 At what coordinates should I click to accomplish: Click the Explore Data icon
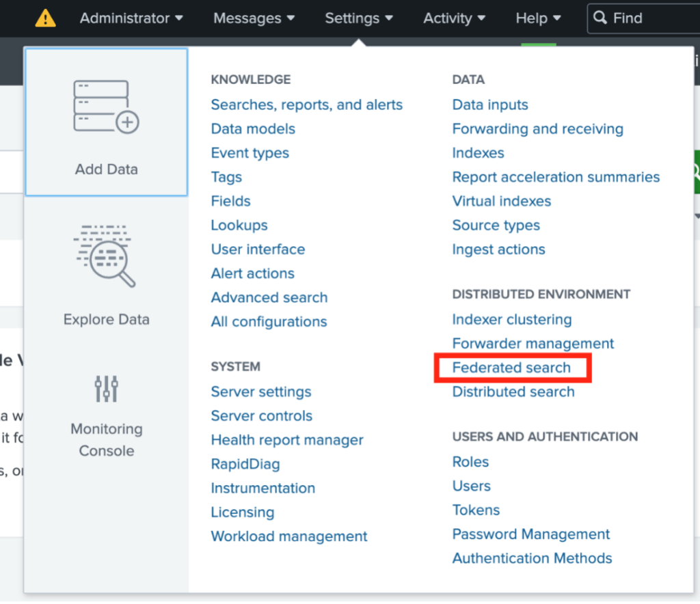click(106, 256)
